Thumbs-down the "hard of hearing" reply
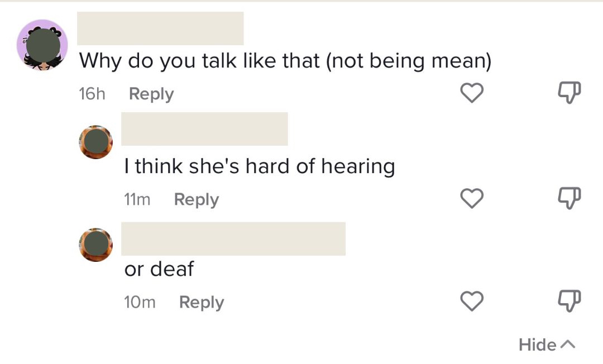Viewport: 603px width, 364px height. (569, 199)
